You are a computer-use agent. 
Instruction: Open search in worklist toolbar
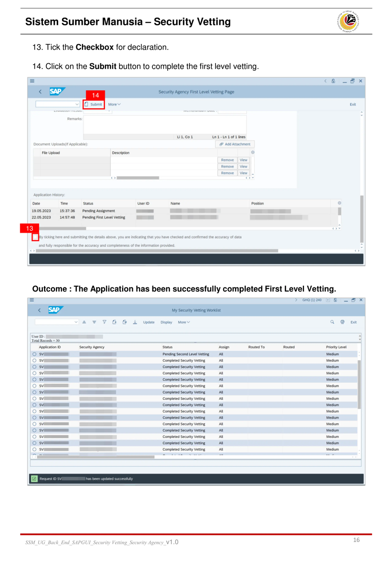click(332, 322)
